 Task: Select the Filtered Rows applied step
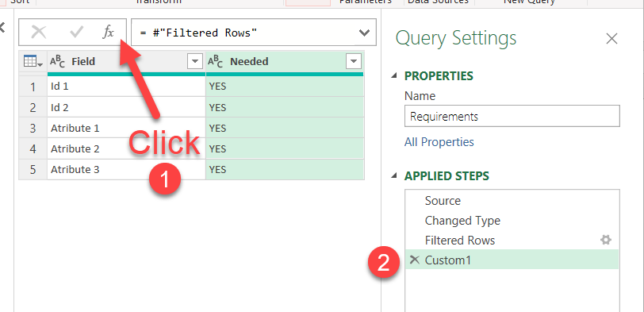(x=512, y=240)
